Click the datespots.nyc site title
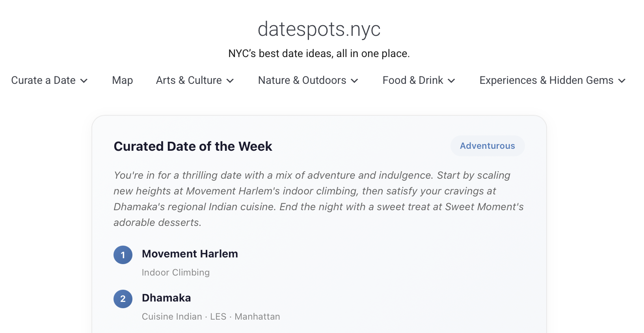 point(319,29)
